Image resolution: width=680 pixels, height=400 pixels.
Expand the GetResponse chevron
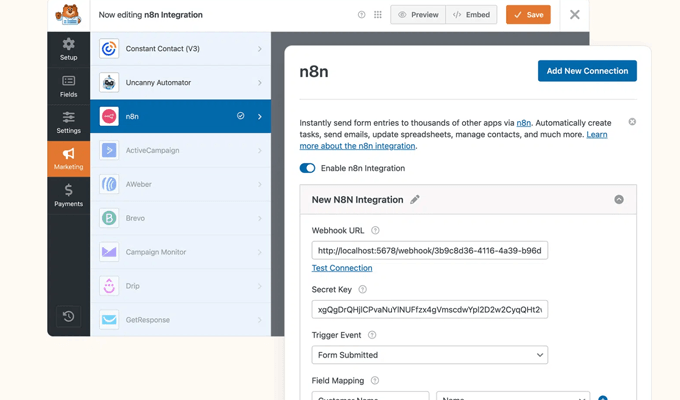[260, 320]
